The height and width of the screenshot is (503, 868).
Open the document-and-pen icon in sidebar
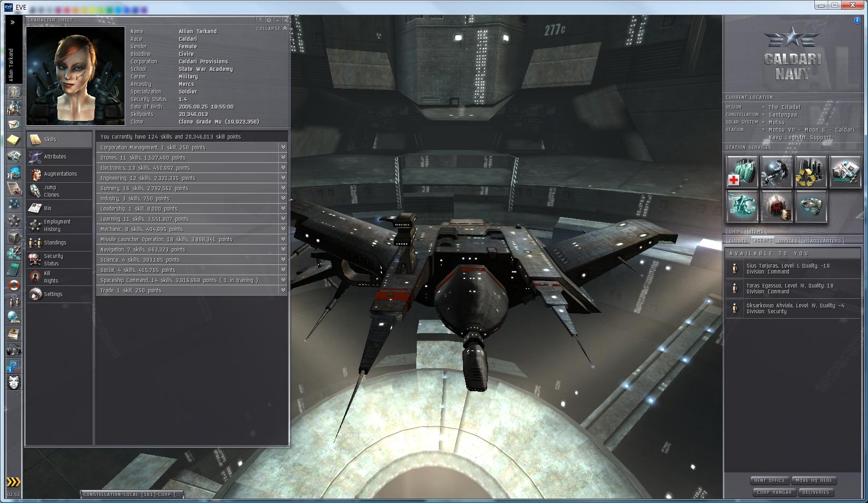[14, 189]
